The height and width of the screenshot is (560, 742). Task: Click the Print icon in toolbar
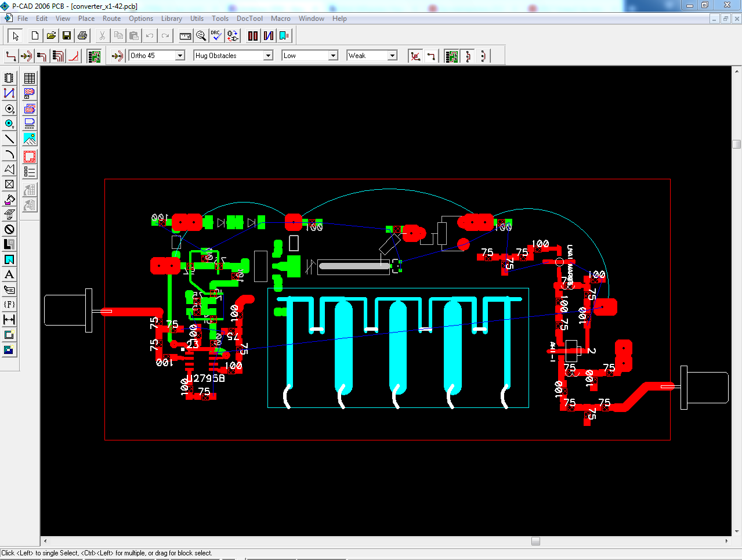(82, 36)
